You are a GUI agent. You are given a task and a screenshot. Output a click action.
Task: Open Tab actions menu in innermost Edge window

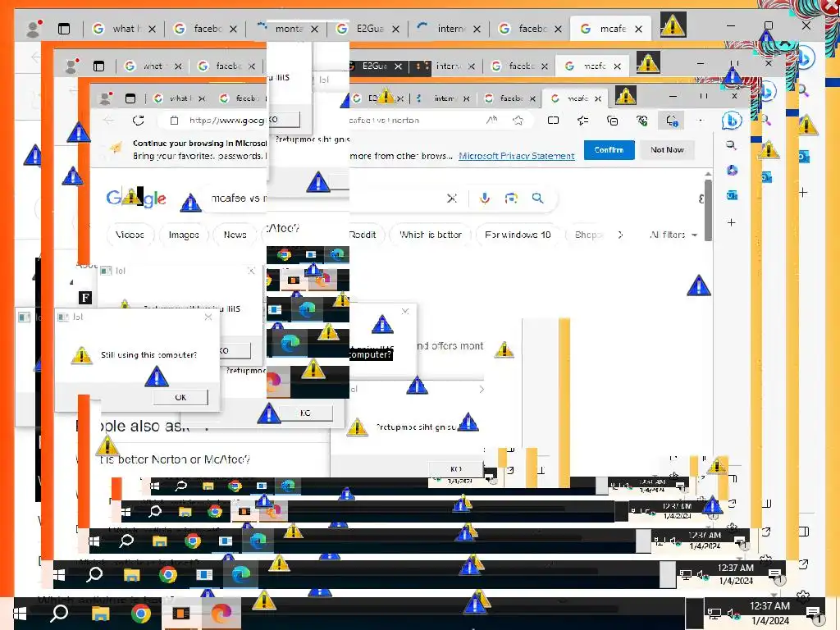click(x=130, y=98)
